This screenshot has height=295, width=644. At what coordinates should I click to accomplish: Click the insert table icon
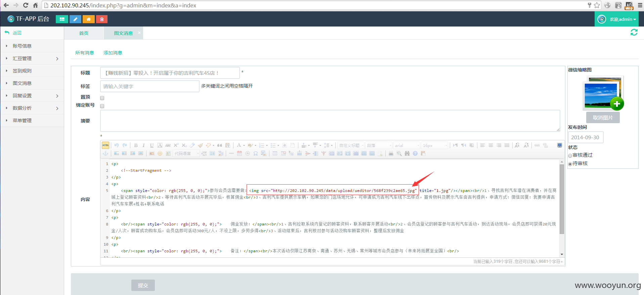(x=275, y=153)
